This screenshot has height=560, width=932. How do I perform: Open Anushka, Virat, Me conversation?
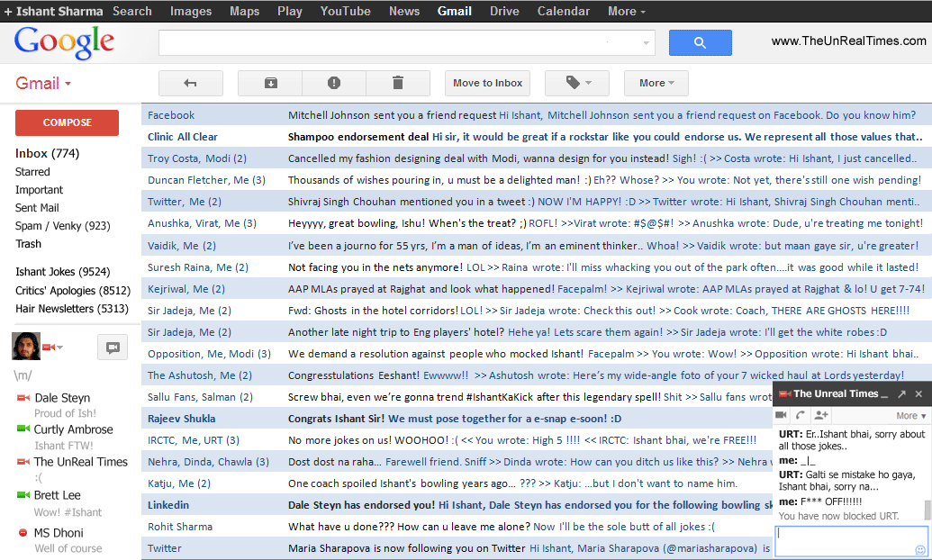(536, 223)
